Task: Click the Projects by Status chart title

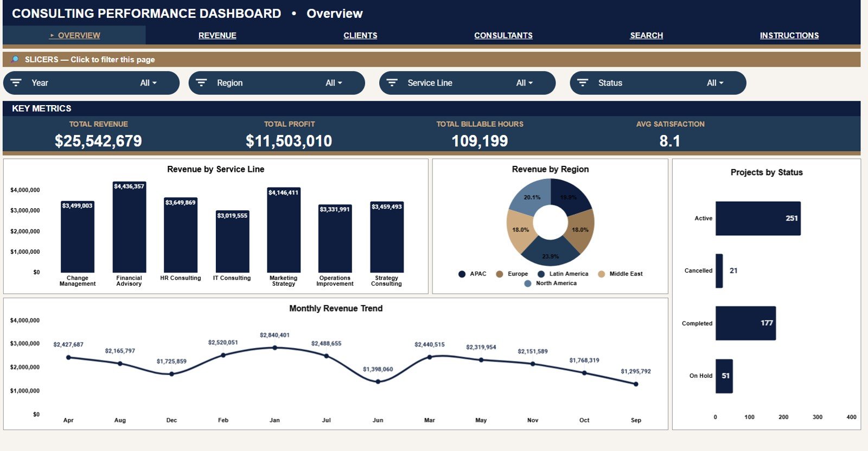Action: point(767,172)
